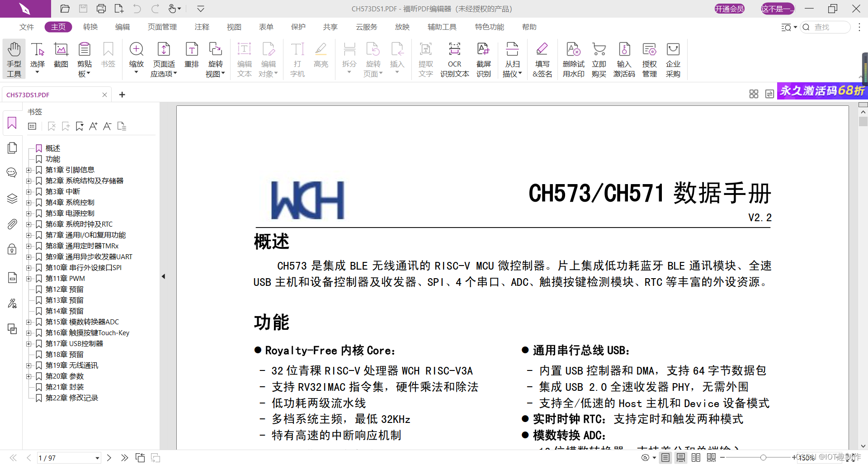Collapse the bookmarks panel with arrow handle
Viewport: 868px width, 465px height.
tap(163, 276)
